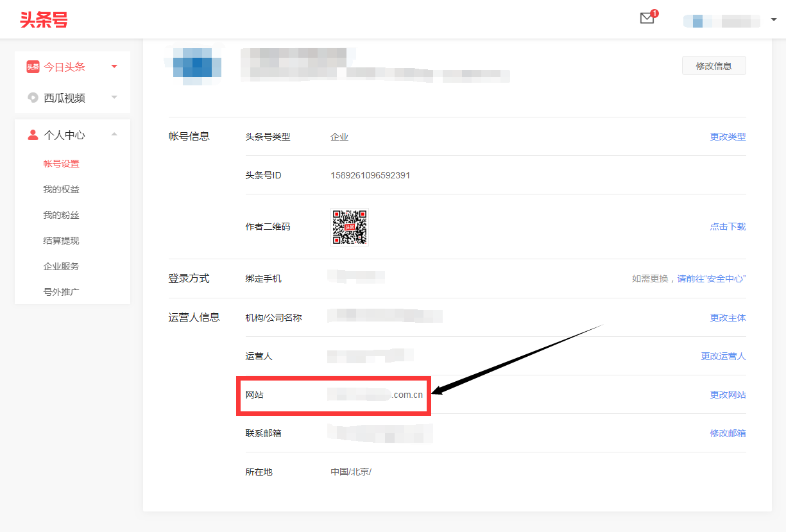Click the 绑定手机 label
The image size is (786, 532).
click(x=263, y=279)
